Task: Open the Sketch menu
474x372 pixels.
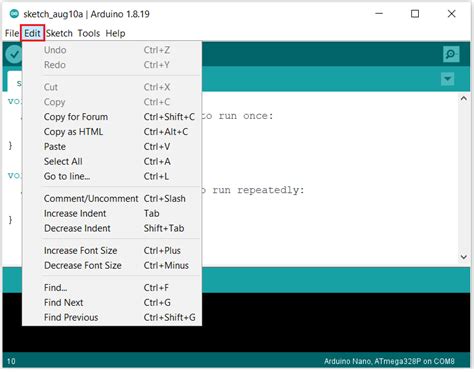Action: coord(59,33)
